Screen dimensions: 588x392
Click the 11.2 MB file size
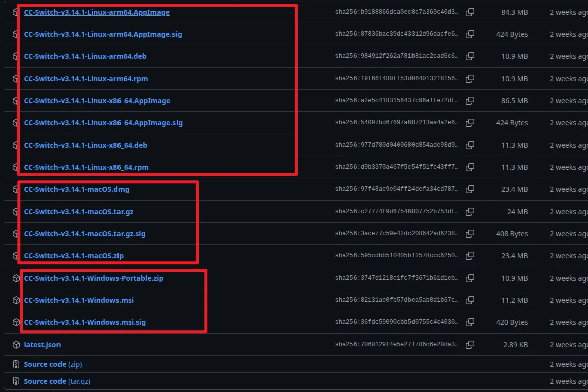514,300
